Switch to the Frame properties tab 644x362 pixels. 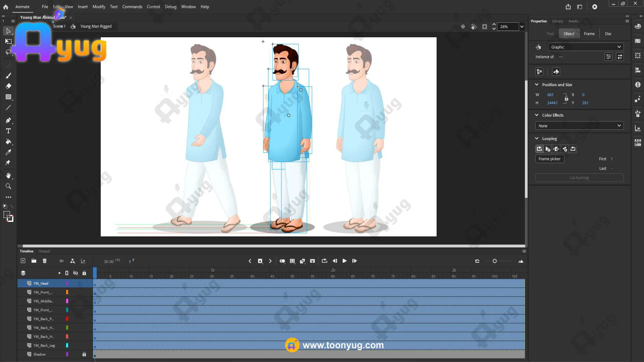(x=589, y=34)
